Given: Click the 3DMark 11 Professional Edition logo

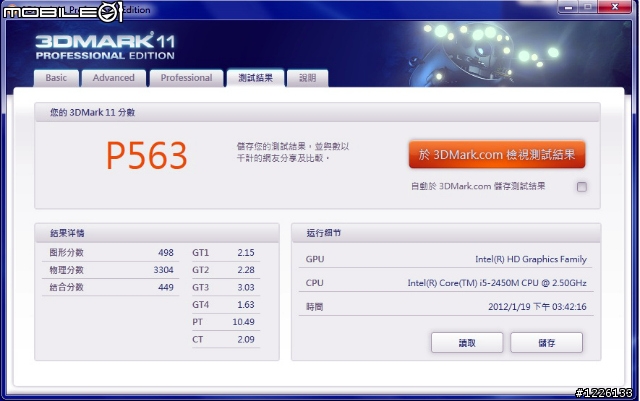Looking at the screenshot, I should coord(105,47).
